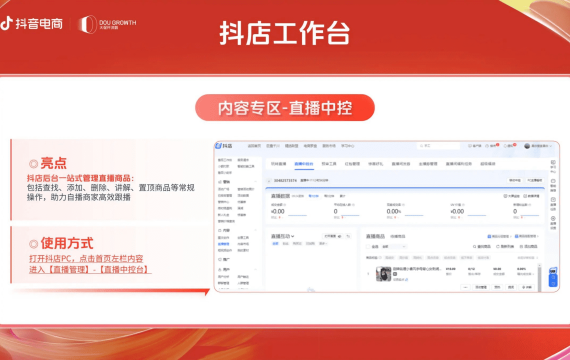Click the 使用方式 heading on the slide
Image resolution: width=570 pixels, height=360 pixels.
67,243
